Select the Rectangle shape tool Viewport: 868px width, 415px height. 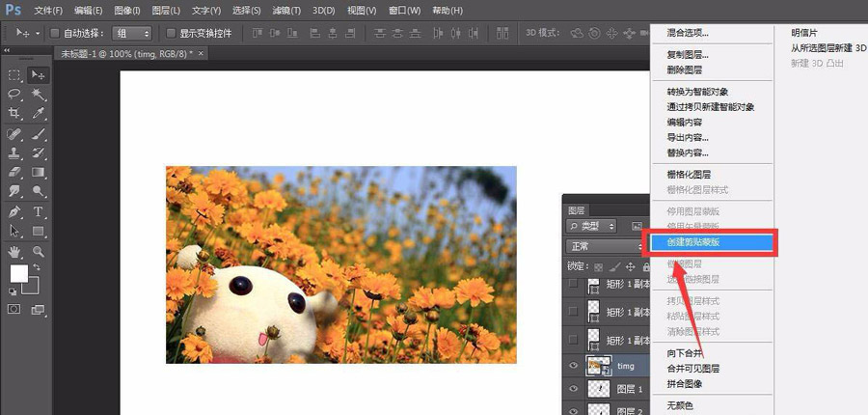pos(38,231)
